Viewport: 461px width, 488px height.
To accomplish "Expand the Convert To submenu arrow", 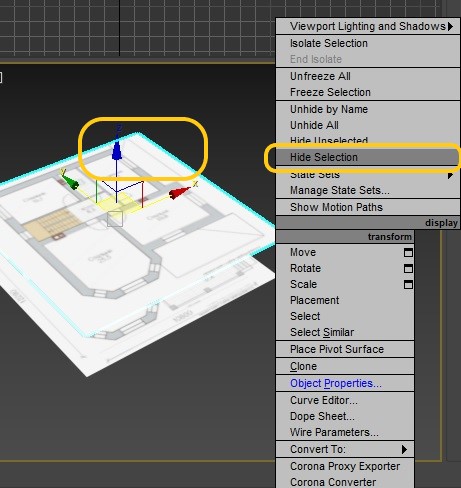I will (x=404, y=449).
